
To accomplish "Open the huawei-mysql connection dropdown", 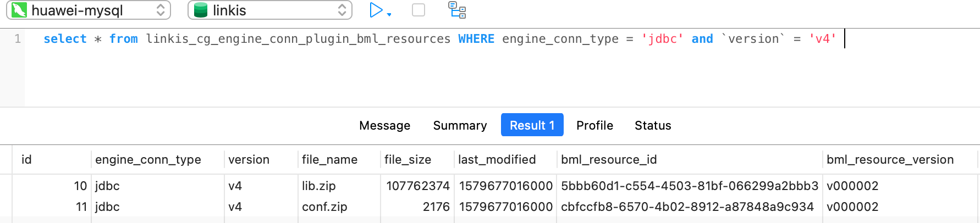I will coord(160,10).
